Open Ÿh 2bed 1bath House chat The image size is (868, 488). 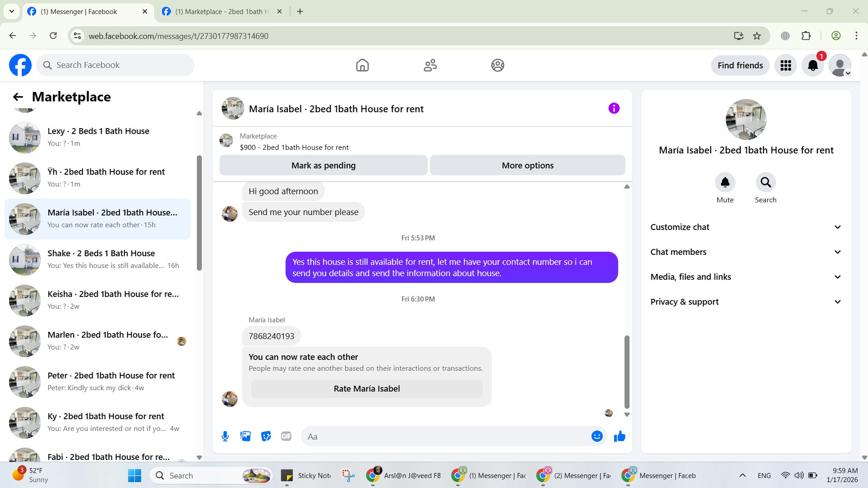coord(97,178)
